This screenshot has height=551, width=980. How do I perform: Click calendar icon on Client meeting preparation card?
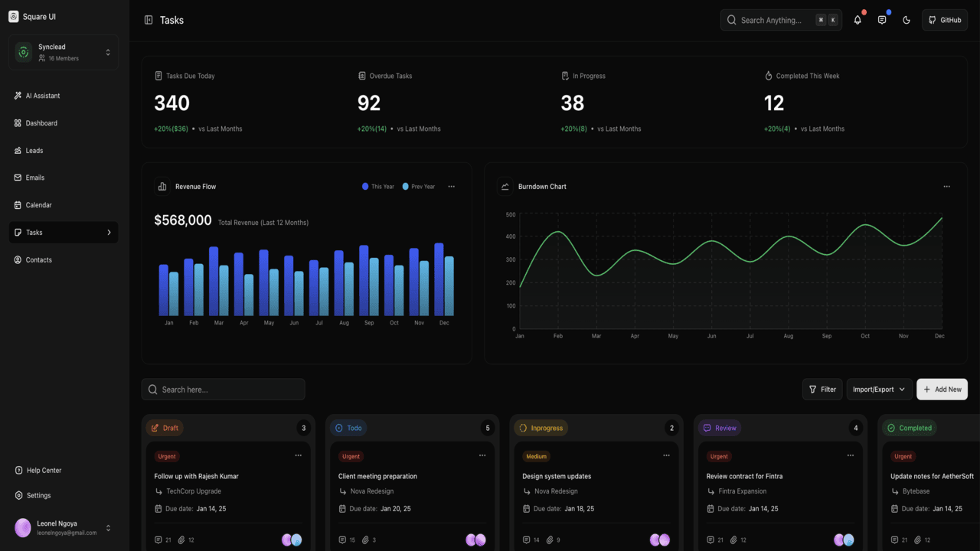pyautogui.click(x=342, y=509)
